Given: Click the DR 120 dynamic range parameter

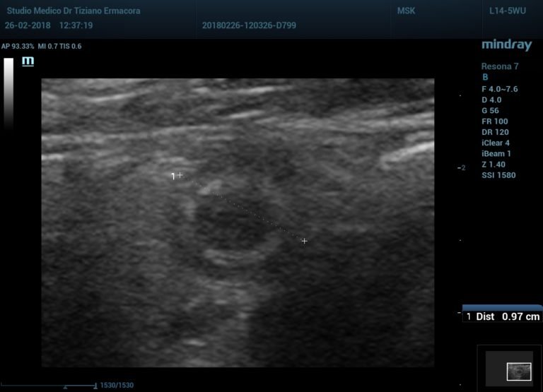Looking at the screenshot, I should coord(495,132).
